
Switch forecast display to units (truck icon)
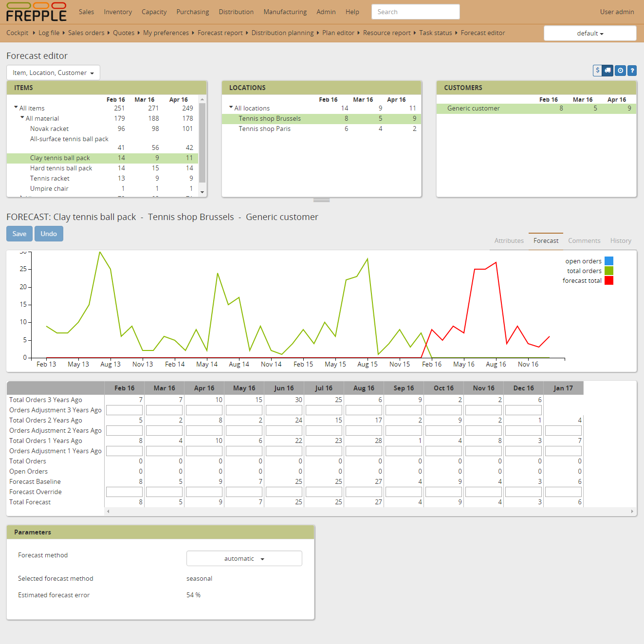[x=608, y=71]
